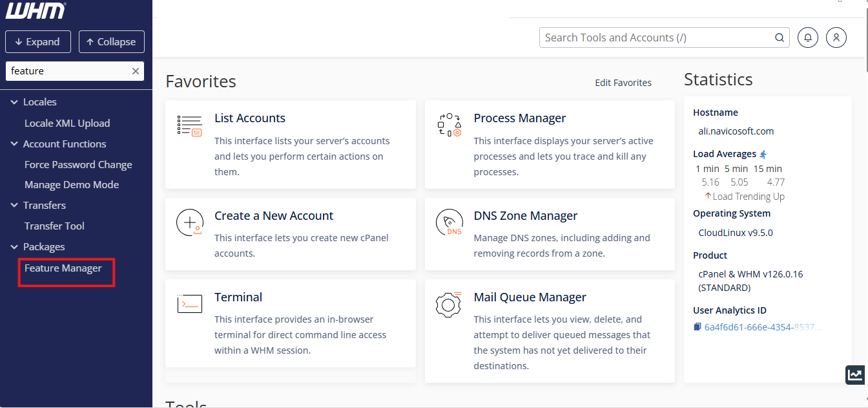Click the Edit Favorites link
This screenshot has height=408, width=868.
coord(623,83)
